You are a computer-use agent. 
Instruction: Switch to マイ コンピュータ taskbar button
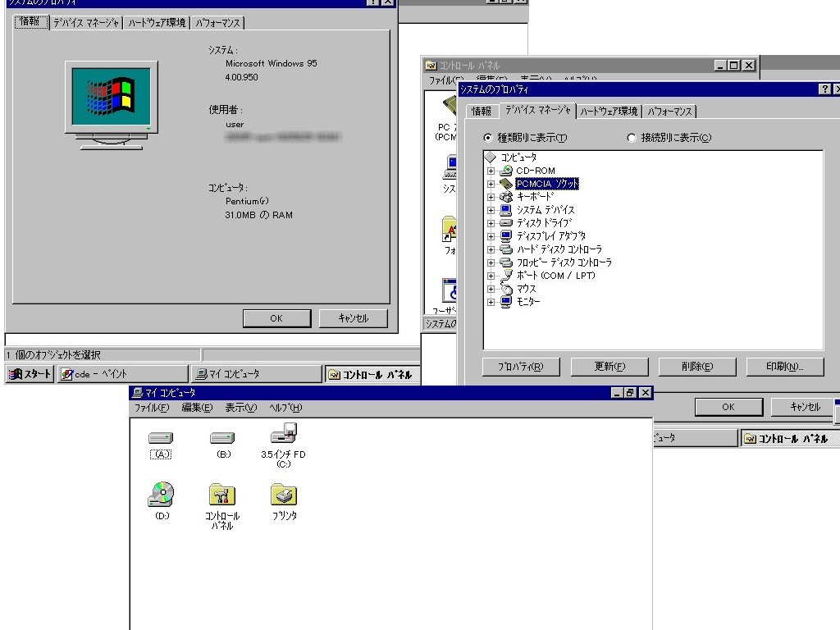[257, 374]
